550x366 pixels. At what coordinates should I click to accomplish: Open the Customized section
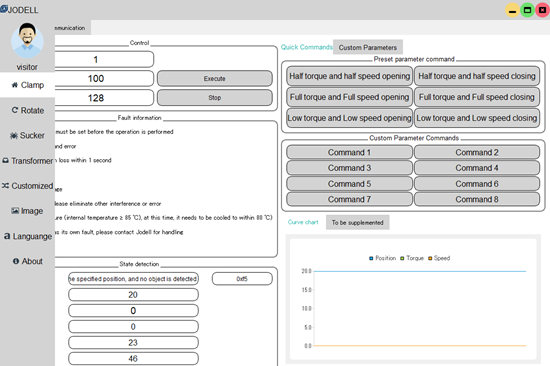tap(27, 186)
